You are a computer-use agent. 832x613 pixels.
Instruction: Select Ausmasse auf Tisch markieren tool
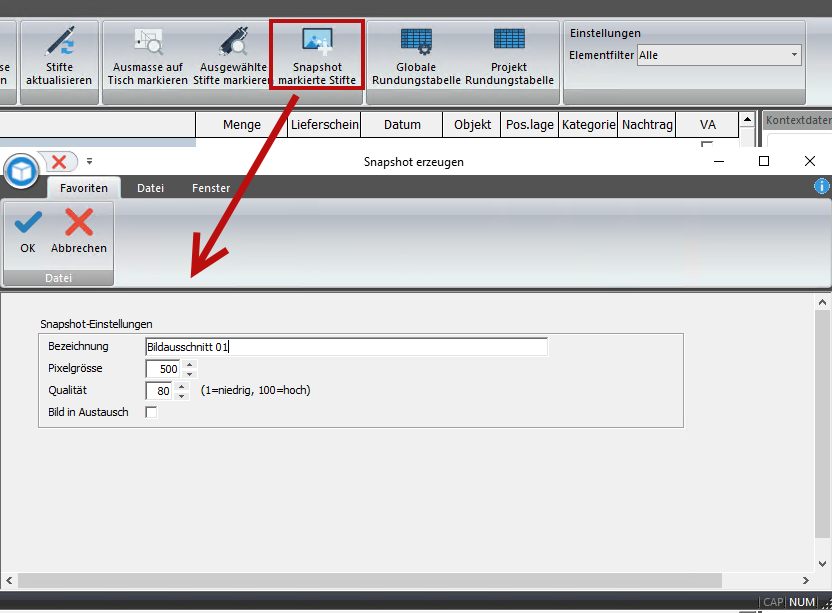148,43
